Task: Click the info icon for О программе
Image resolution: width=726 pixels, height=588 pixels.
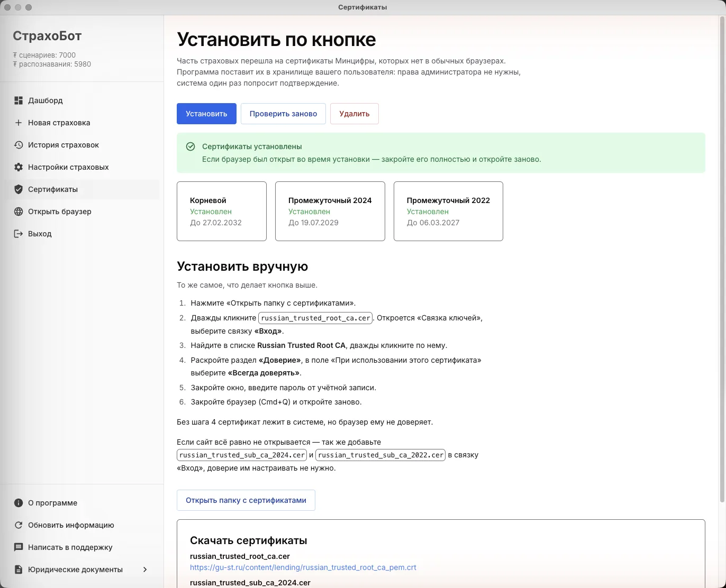Action: 19,503
